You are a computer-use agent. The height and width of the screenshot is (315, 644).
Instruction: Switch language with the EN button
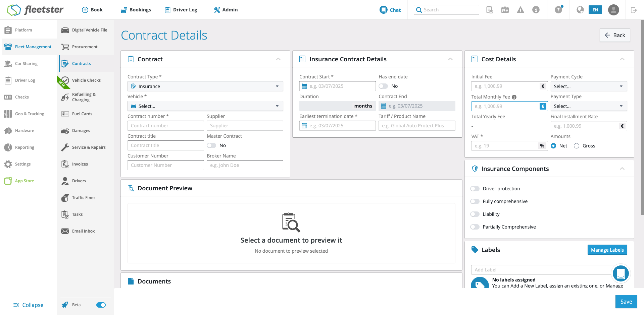click(x=595, y=10)
